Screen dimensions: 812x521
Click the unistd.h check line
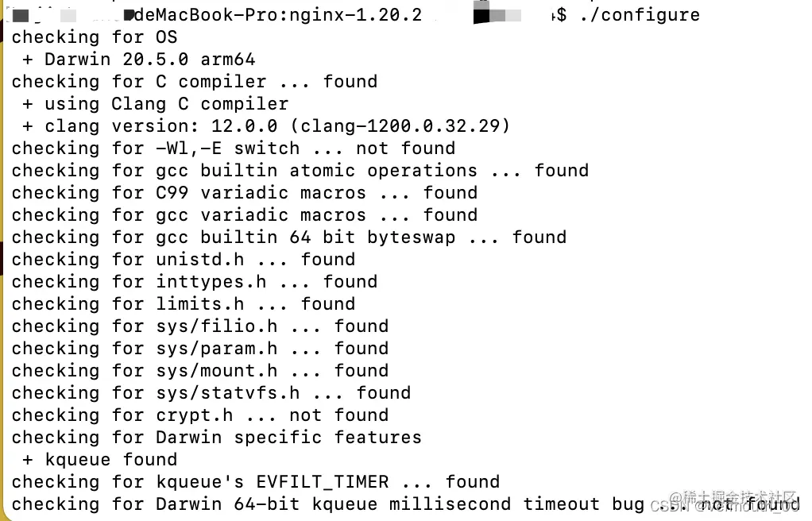[184, 260]
